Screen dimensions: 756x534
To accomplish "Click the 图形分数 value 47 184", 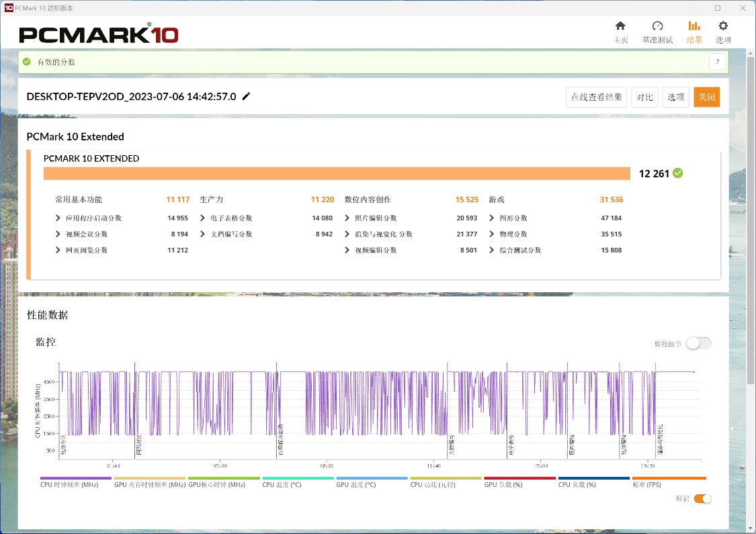I will (612, 218).
